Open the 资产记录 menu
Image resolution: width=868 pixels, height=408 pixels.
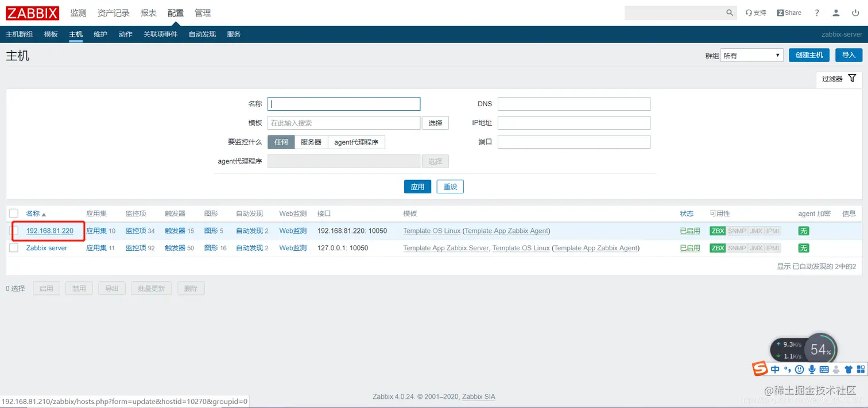pyautogui.click(x=114, y=13)
